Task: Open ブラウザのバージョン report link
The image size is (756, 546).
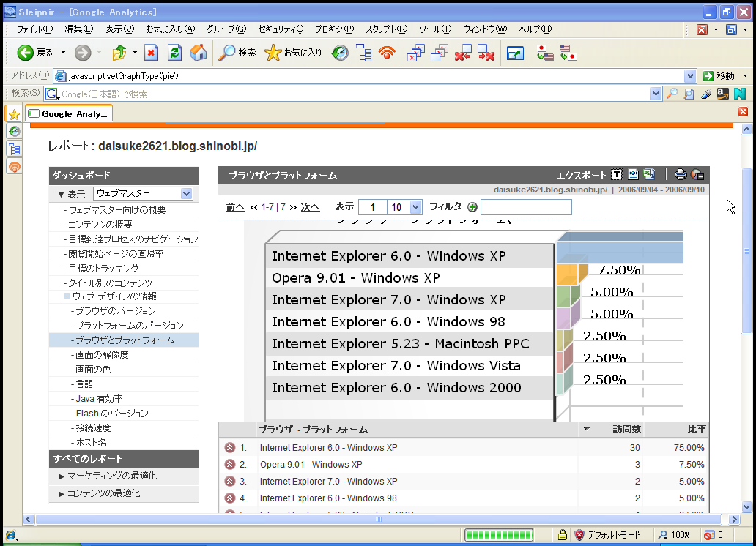Action: tap(116, 311)
